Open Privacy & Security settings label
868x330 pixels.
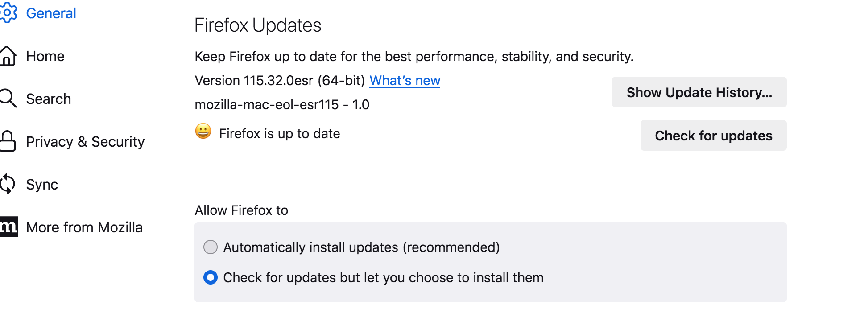[85, 142]
